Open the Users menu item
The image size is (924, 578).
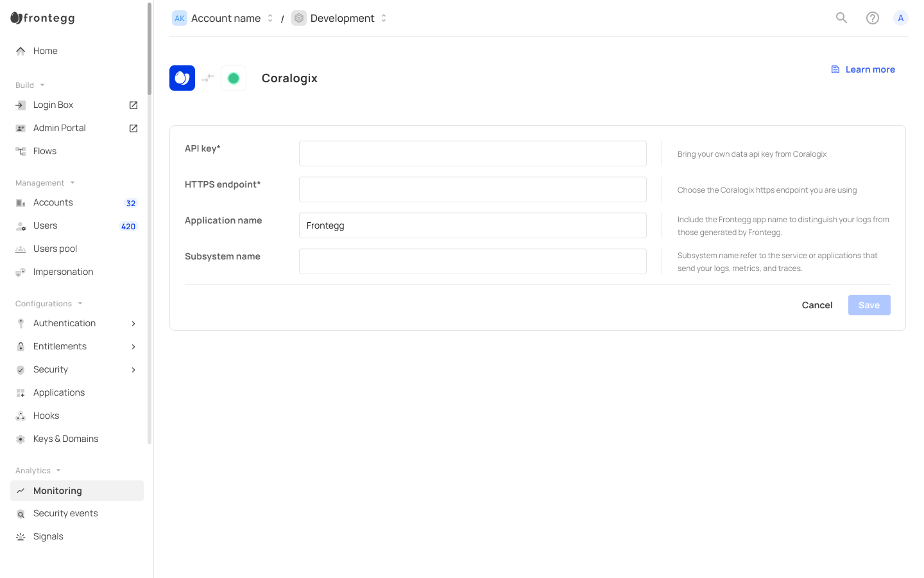point(45,226)
